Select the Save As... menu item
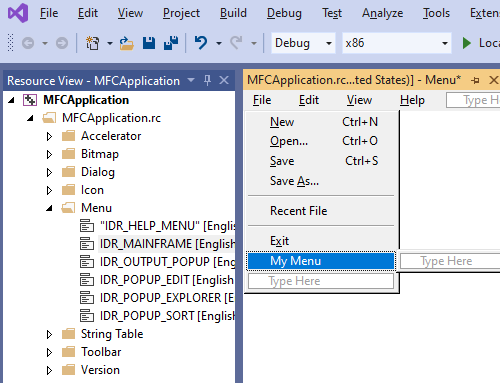 (321, 181)
